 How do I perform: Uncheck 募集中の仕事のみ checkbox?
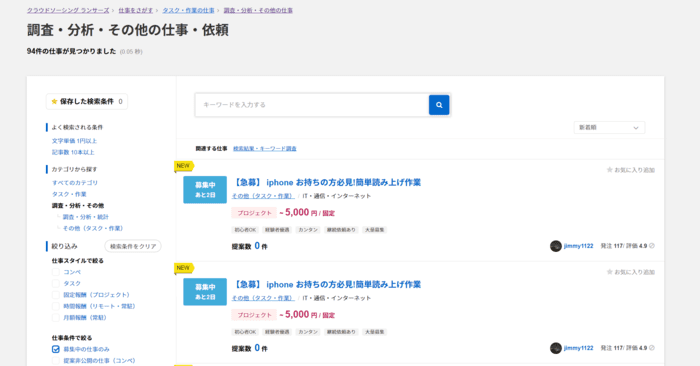click(56, 349)
